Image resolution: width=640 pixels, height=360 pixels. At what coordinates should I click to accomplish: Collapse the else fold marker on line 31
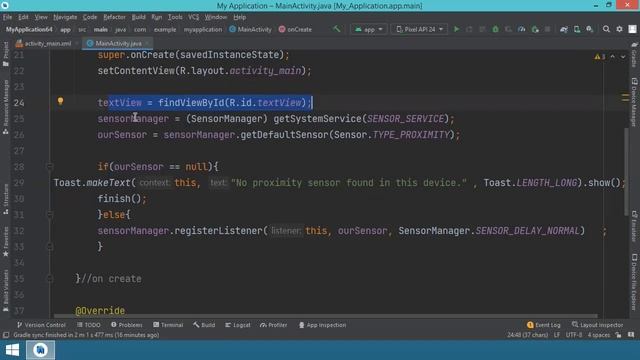50,214
